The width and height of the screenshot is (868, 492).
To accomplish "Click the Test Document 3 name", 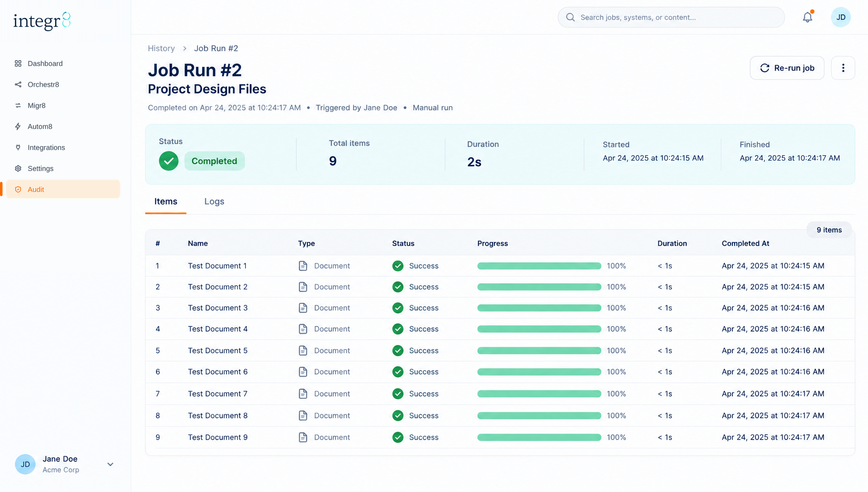I will pyautogui.click(x=218, y=308).
